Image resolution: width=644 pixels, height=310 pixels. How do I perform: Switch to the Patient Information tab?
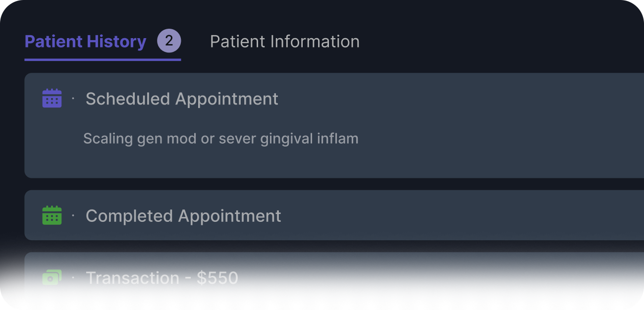click(285, 42)
